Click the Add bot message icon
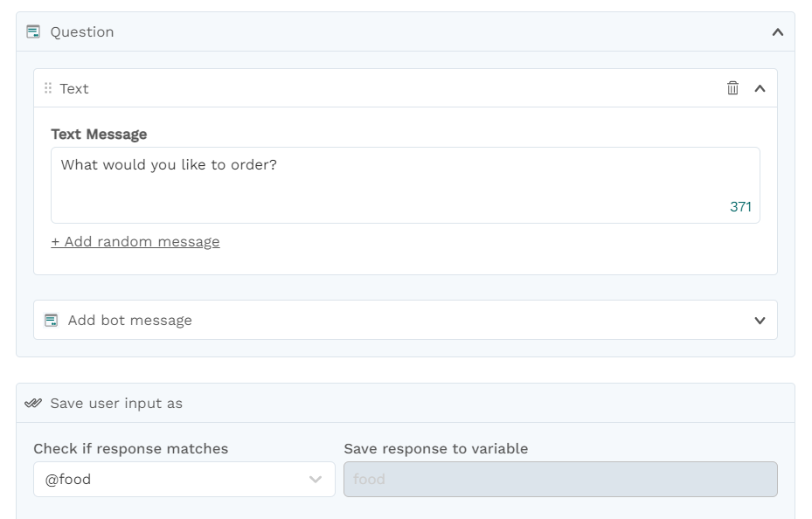812x519 pixels. 52,321
